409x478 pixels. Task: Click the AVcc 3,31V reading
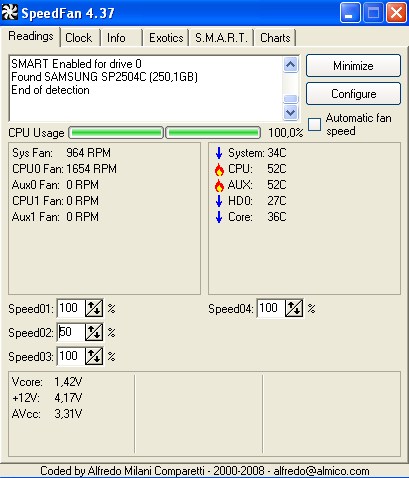click(x=47, y=414)
